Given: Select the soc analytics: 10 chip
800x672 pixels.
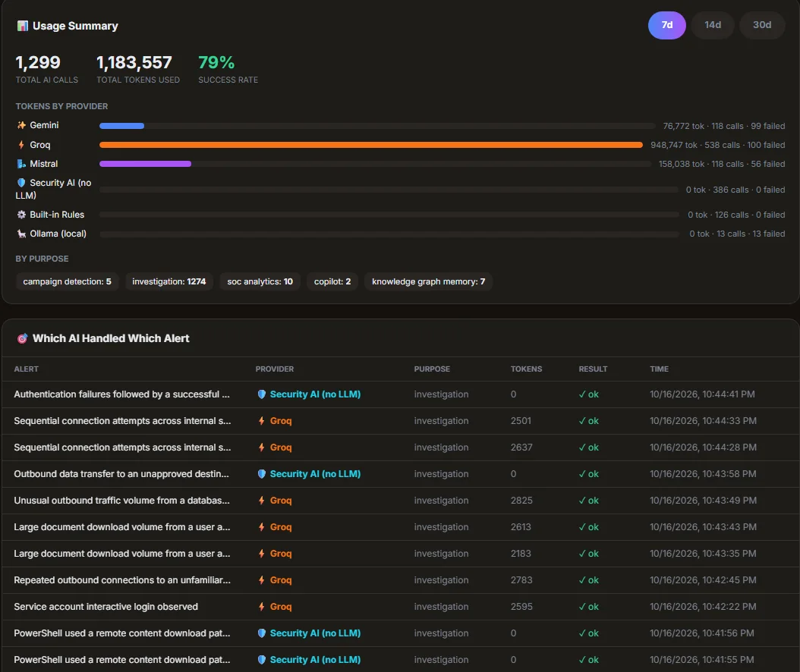Looking at the screenshot, I should (260, 281).
